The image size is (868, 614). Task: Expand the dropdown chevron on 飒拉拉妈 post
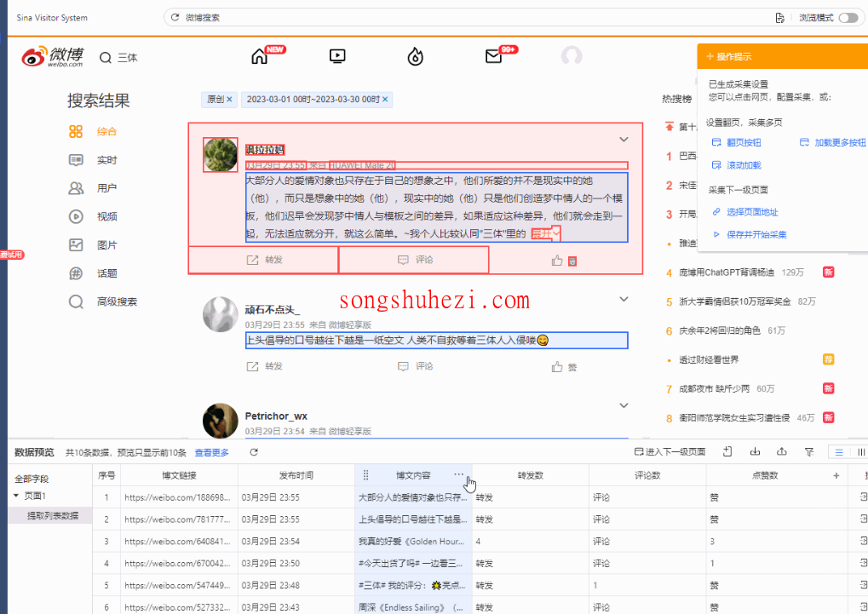[624, 140]
